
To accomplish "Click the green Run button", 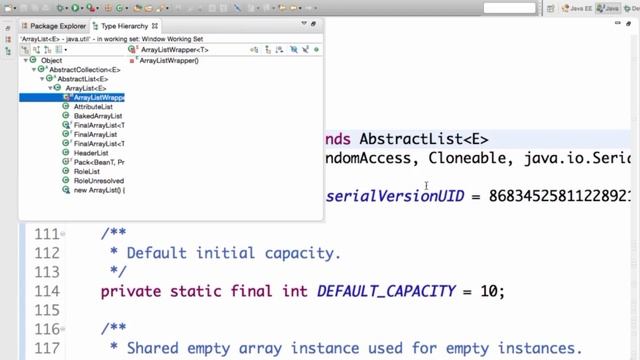I will click(75, 8).
